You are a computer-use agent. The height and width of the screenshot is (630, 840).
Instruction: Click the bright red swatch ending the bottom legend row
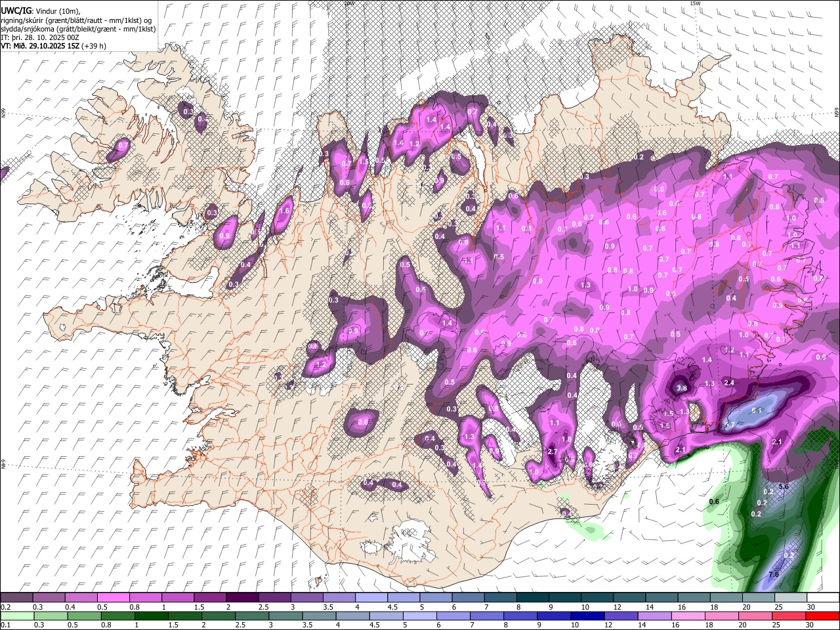click(x=823, y=616)
